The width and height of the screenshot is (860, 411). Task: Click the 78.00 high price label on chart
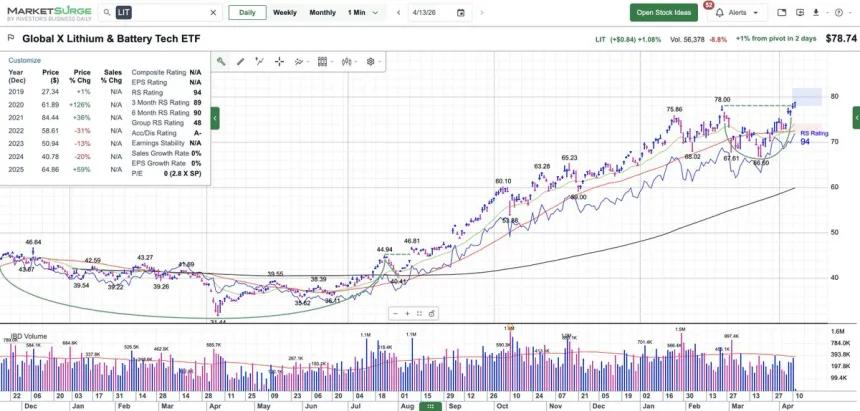coord(722,100)
